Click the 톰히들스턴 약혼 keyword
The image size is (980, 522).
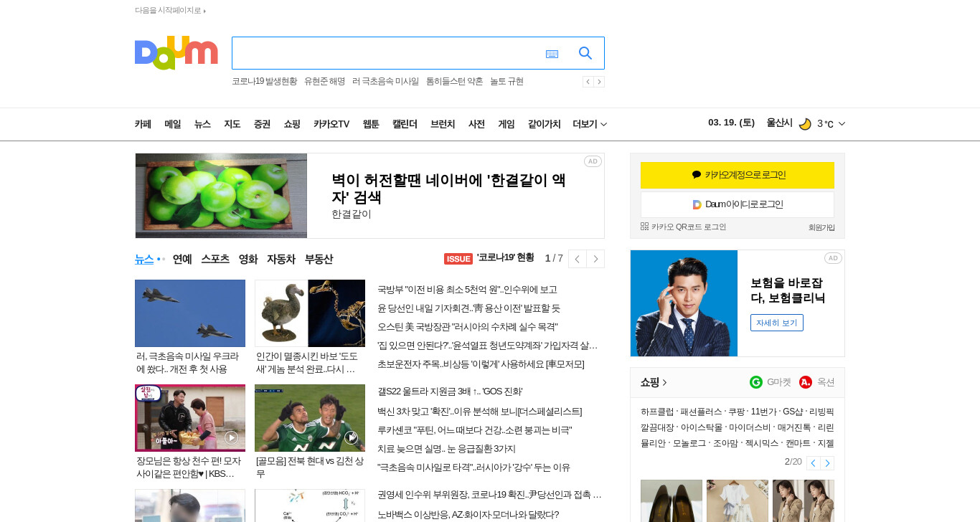click(455, 82)
